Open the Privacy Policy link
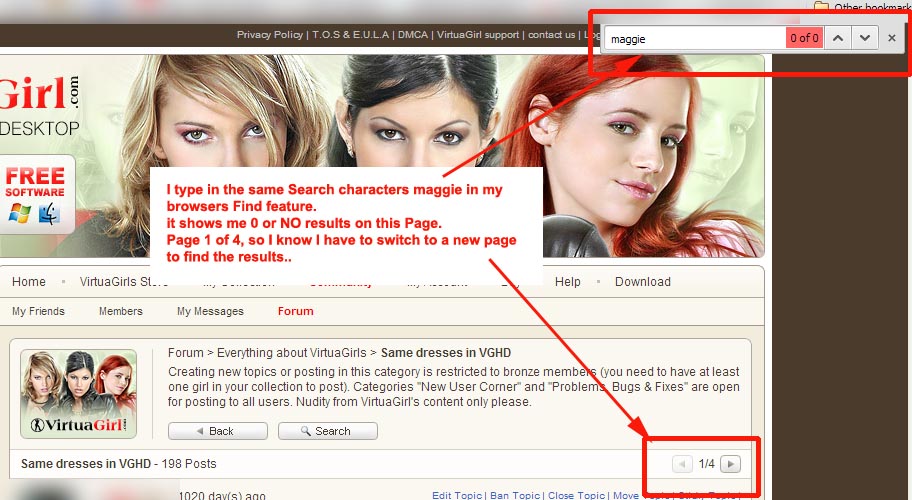 tap(270, 34)
